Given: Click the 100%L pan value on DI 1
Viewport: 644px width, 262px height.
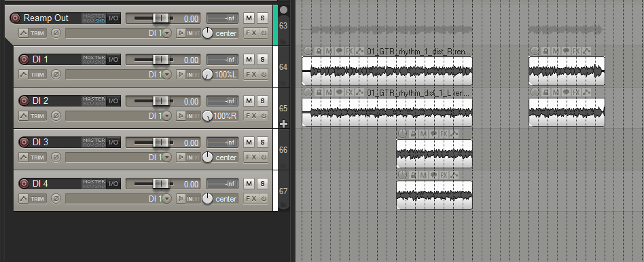Looking at the screenshot, I should [226, 75].
